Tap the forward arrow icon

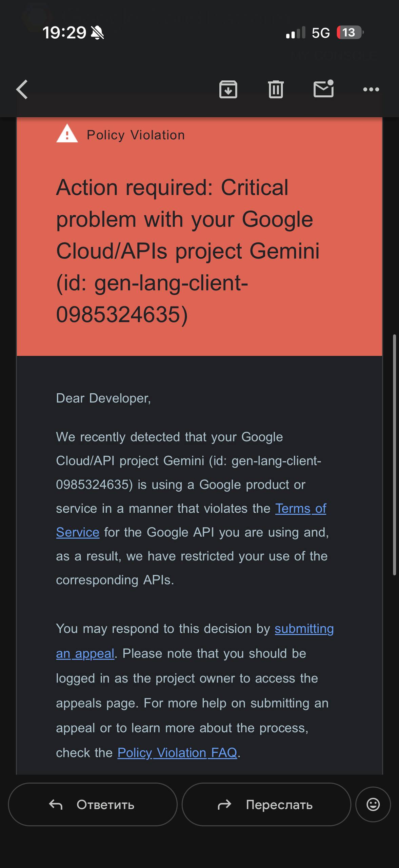click(224, 804)
